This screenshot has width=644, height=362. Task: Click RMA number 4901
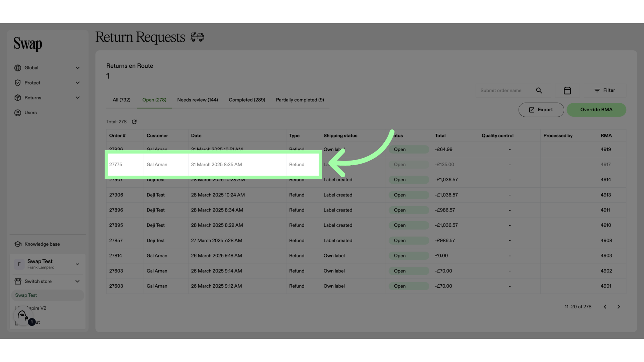606,286
